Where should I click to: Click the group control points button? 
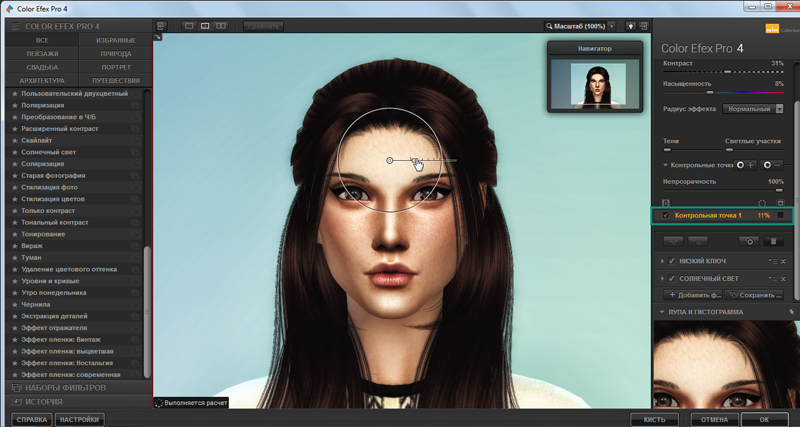672,241
